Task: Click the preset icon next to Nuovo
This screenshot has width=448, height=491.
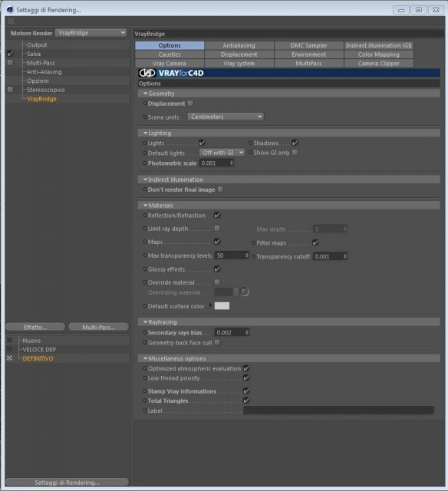Action: click(x=9, y=340)
